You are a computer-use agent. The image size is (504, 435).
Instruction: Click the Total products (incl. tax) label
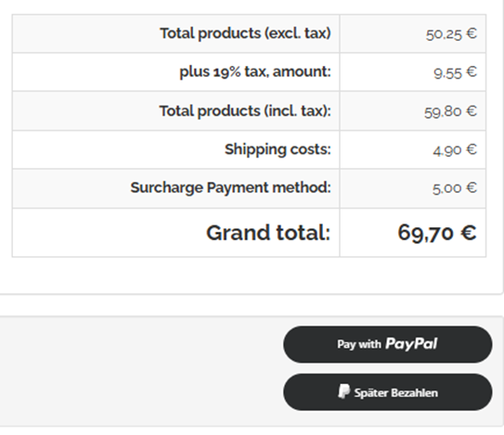[x=245, y=111]
